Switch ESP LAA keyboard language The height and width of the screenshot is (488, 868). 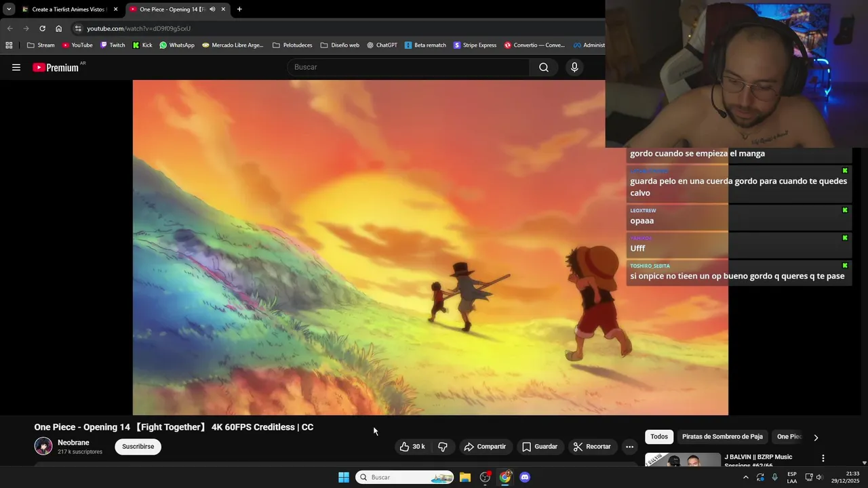click(x=792, y=477)
